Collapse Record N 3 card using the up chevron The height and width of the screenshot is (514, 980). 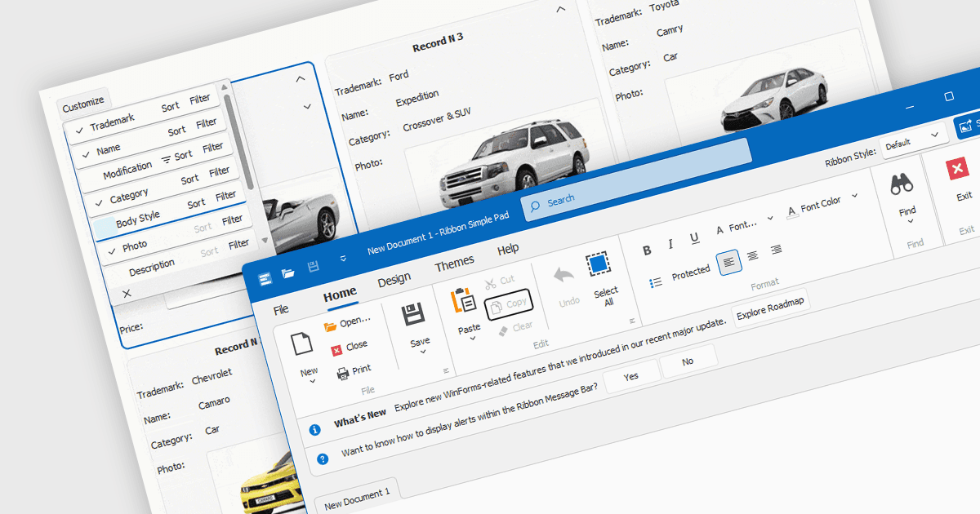(560, 10)
